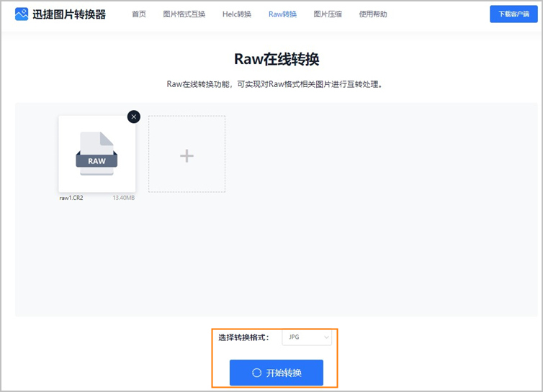Screen dimensions: 543x392
Task: Switch to the Heic转换 page
Action: 237,14
